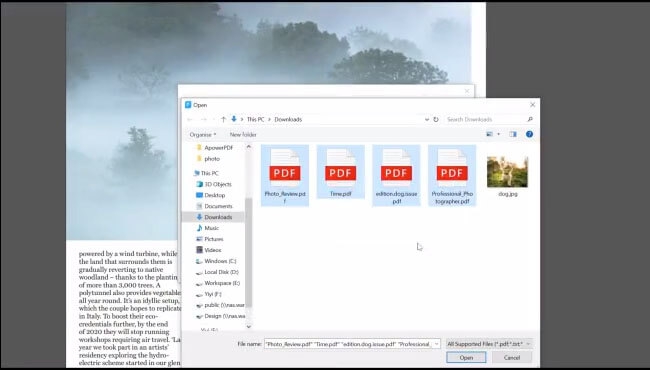Open 3D Objects in sidebar
This screenshot has width=650, height=370.
(214, 184)
